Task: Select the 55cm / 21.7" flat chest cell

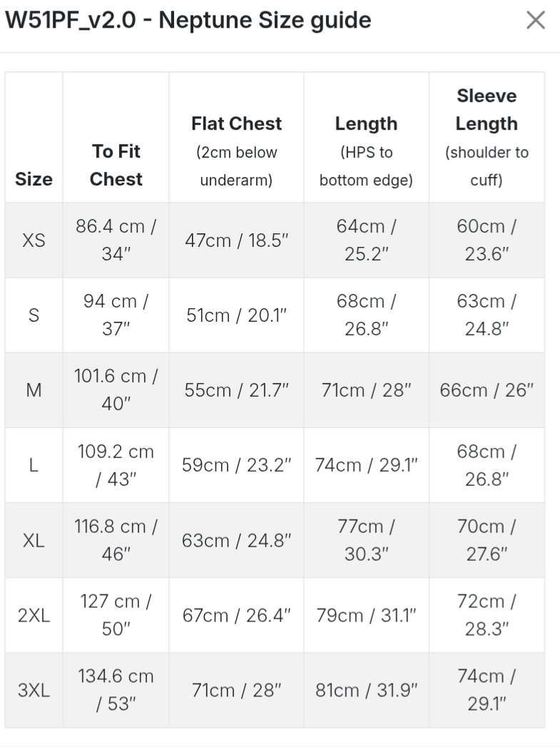Action: pyautogui.click(x=236, y=390)
